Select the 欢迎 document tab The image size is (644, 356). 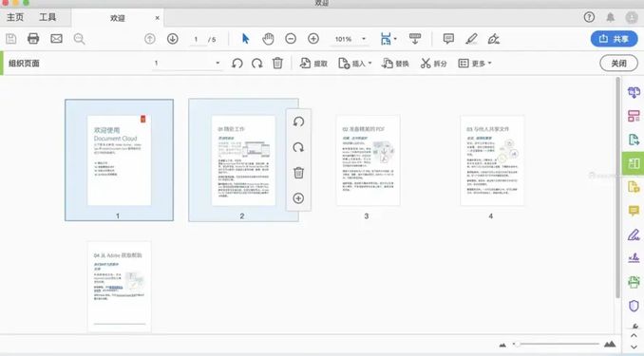point(118,18)
